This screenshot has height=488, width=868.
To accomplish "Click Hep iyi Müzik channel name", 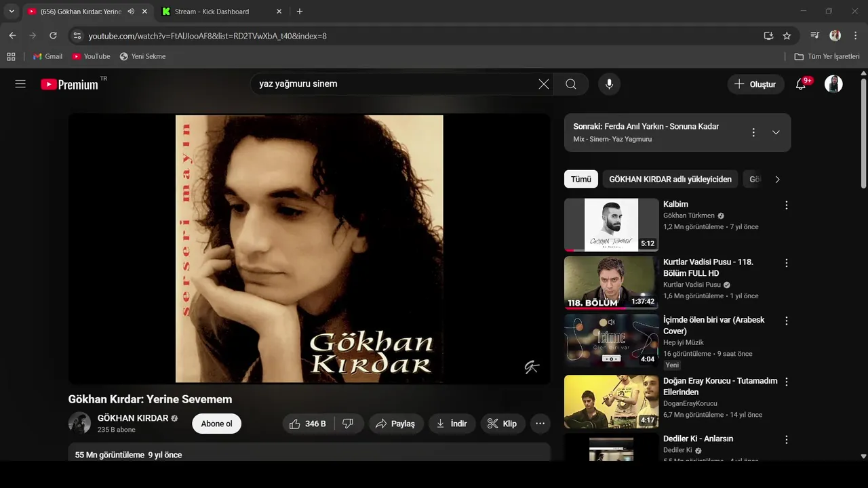I will [684, 342].
